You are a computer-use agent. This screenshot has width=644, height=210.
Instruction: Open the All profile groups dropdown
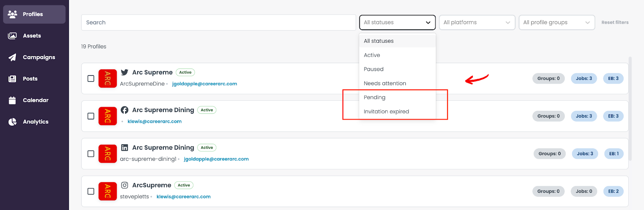pos(557,23)
